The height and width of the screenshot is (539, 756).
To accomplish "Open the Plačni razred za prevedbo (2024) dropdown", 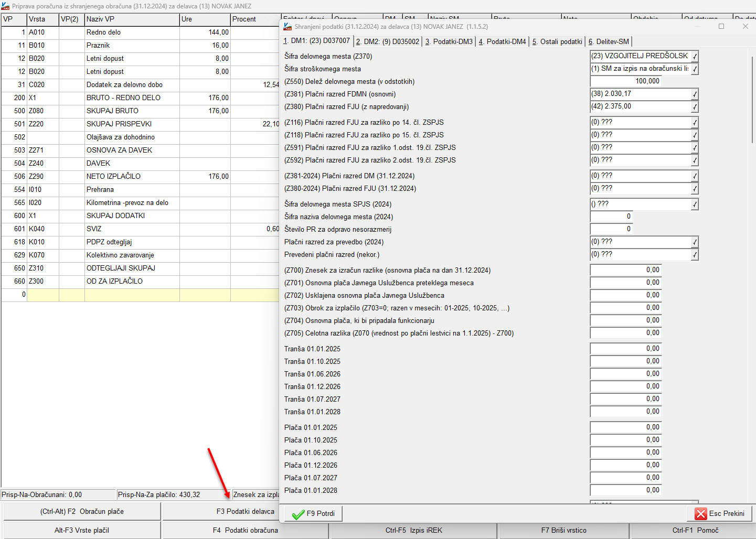I will coord(695,242).
